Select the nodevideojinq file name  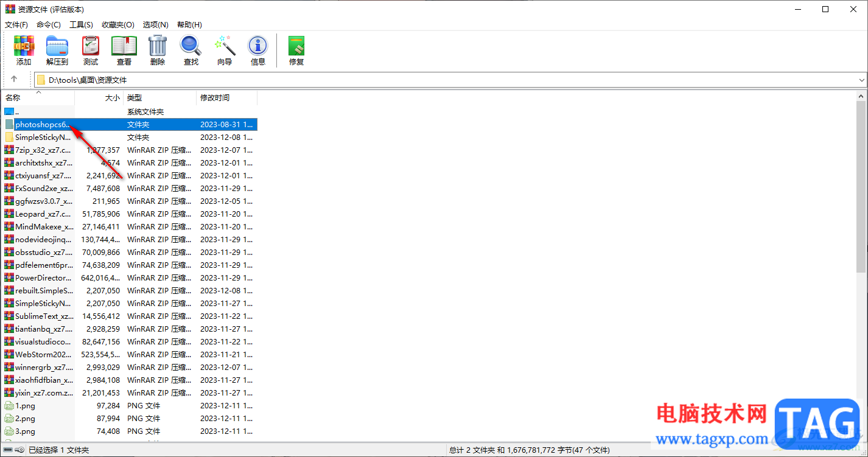(43, 239)
